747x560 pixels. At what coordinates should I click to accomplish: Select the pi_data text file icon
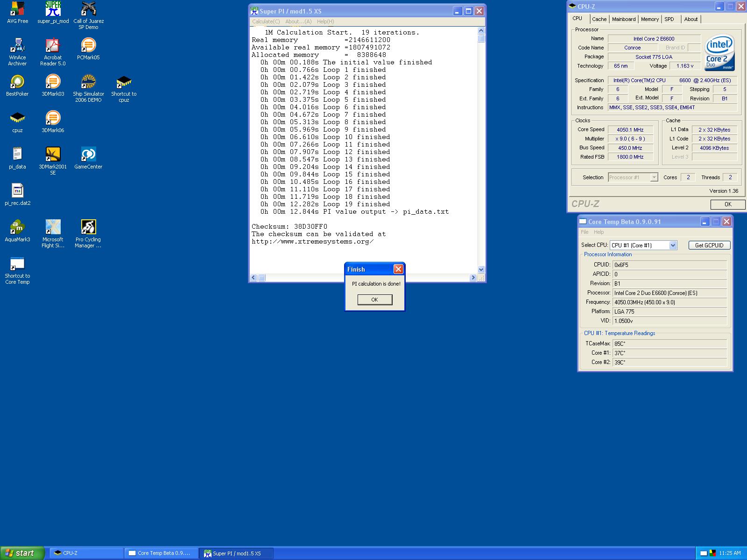pos(17,158)
